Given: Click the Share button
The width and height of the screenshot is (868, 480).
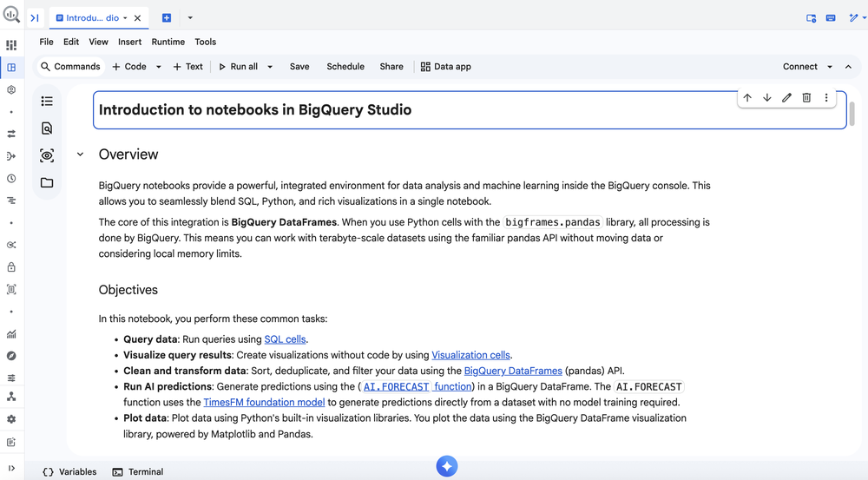Looking at the screenshot, I should coord(391,67).
